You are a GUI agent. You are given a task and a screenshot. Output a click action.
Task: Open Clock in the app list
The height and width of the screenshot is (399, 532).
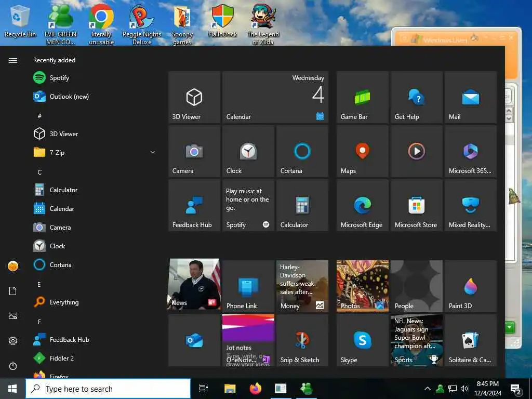point(95,246)
